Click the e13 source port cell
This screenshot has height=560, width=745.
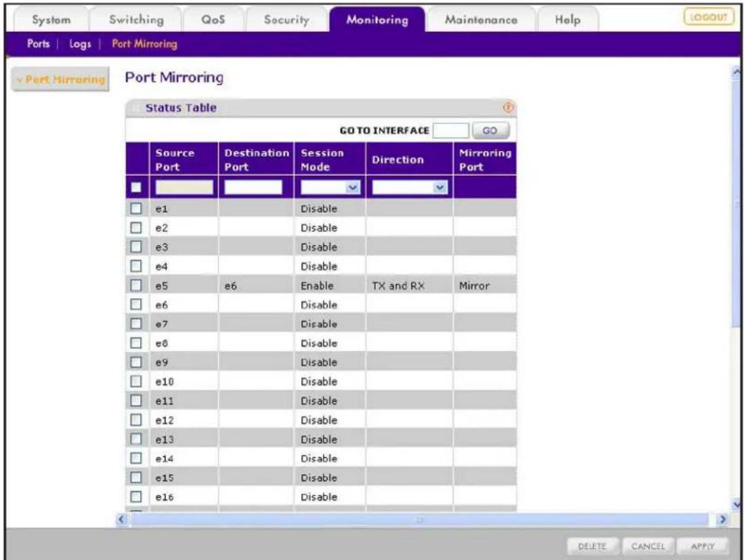(x=184, y=439)
